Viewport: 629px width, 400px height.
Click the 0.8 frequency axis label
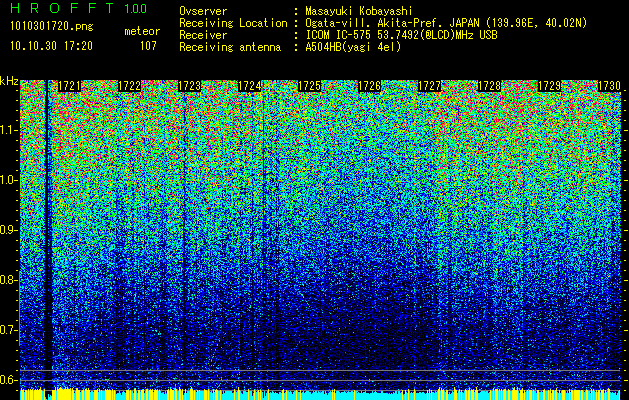[8, 280]
